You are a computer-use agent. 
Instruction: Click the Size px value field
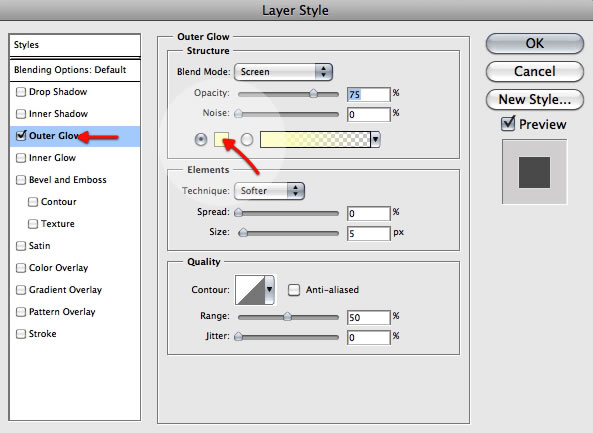click(368, 233)
